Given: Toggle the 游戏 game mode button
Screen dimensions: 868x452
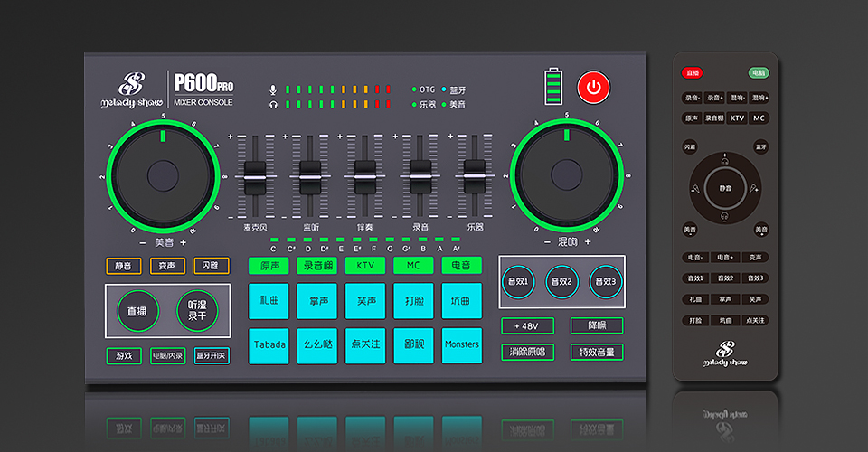Looking at the screenshot, I should (124, 356).
